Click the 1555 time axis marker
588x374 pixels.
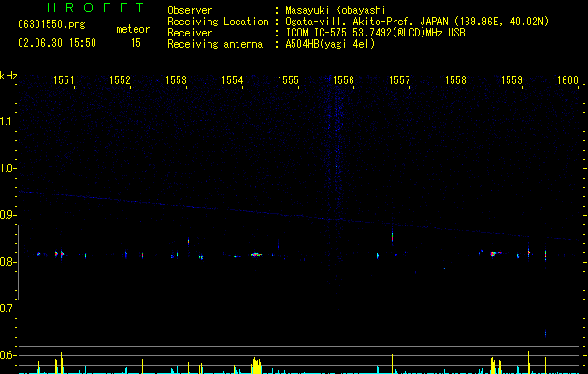pos(288,80)
